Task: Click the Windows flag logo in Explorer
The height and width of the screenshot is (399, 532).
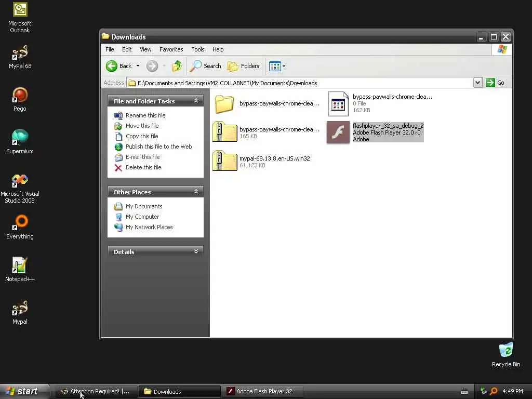Action: click(502, 49)
